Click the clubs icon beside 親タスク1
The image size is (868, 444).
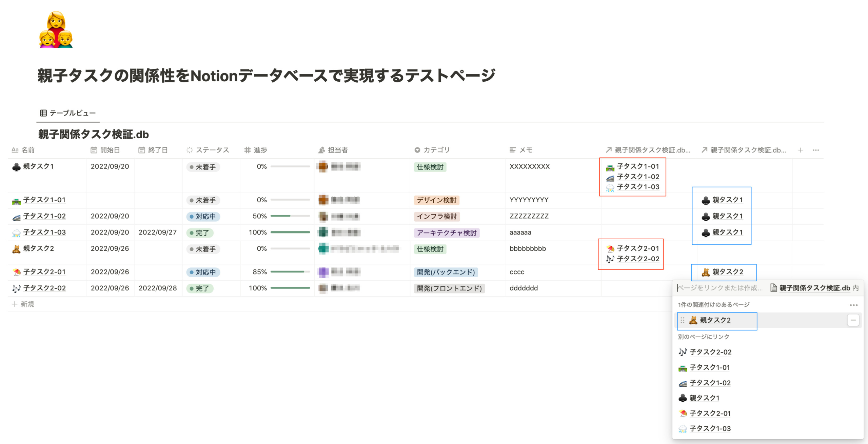tap(16, 166)
